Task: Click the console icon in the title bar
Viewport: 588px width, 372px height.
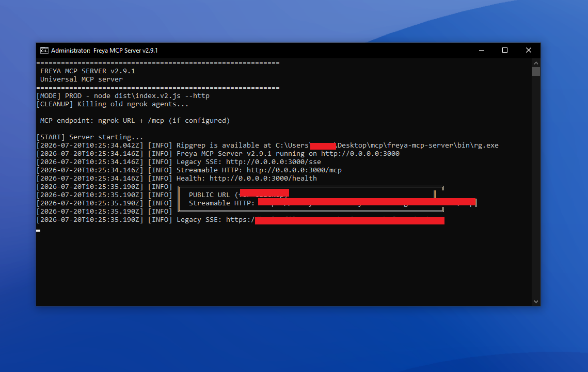Action: tap(44, 50)
